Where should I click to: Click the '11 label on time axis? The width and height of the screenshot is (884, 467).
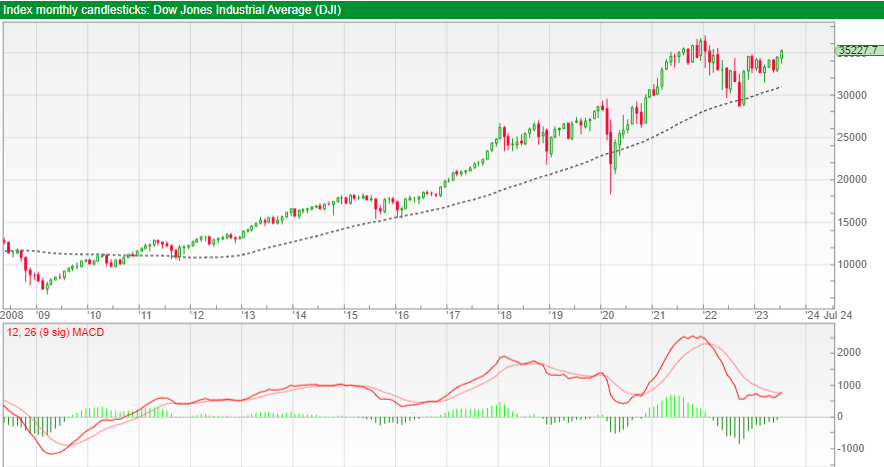click(145, 315)
